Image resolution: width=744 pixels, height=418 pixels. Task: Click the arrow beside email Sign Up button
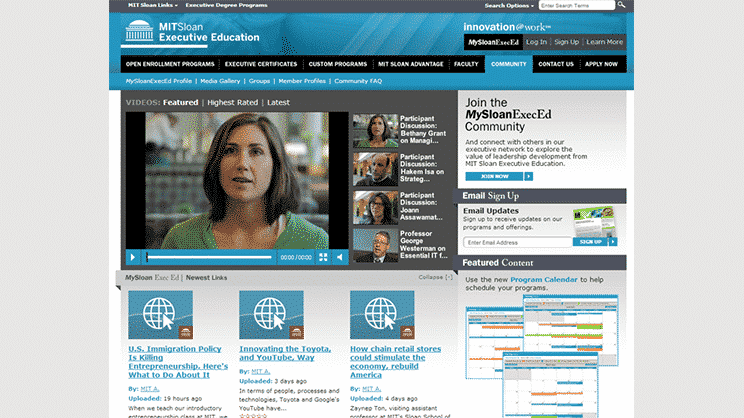[x=613, y=242]
